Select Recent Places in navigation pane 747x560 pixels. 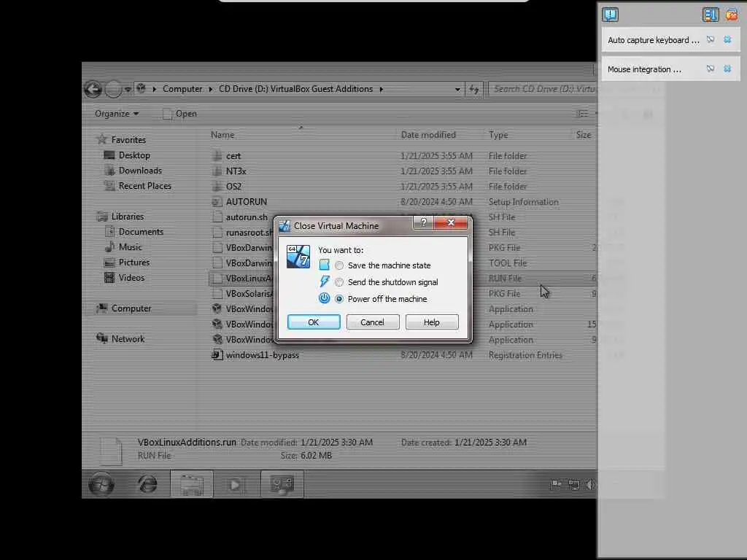(138, 186)
